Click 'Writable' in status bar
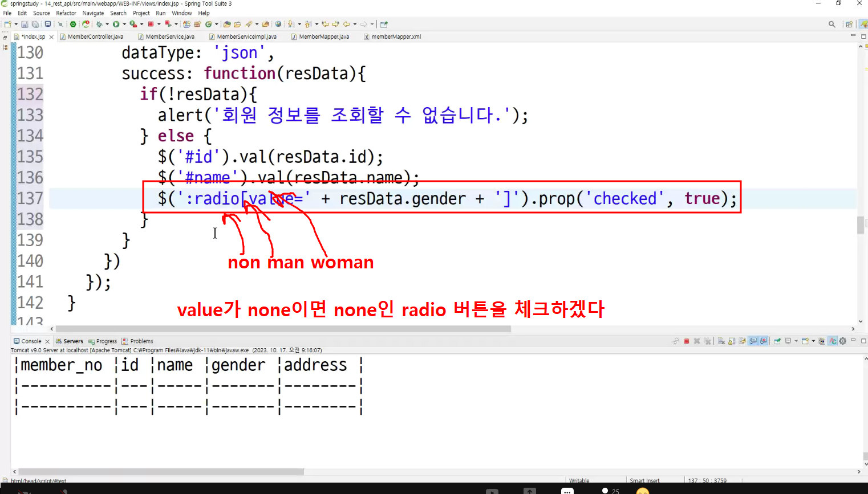Viewport: 868px width, 494px height. click(579, 480)
